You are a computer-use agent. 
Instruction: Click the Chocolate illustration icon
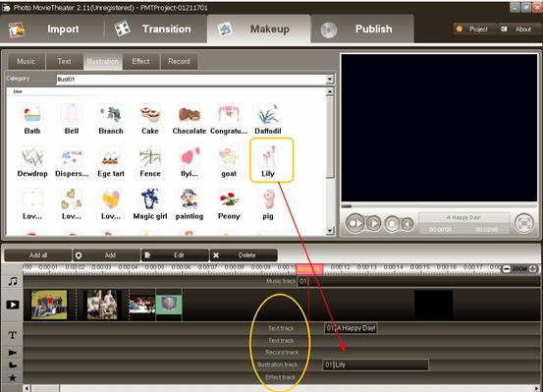click(x=190, y=114)
